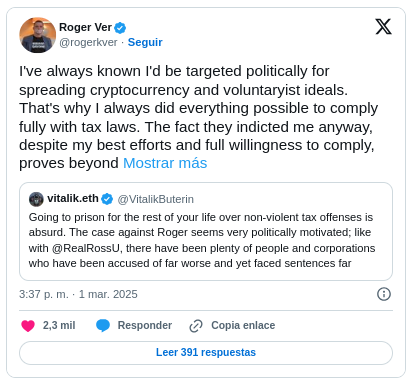
Task: Open the @rogerkver handle
Action: point(88,42)
